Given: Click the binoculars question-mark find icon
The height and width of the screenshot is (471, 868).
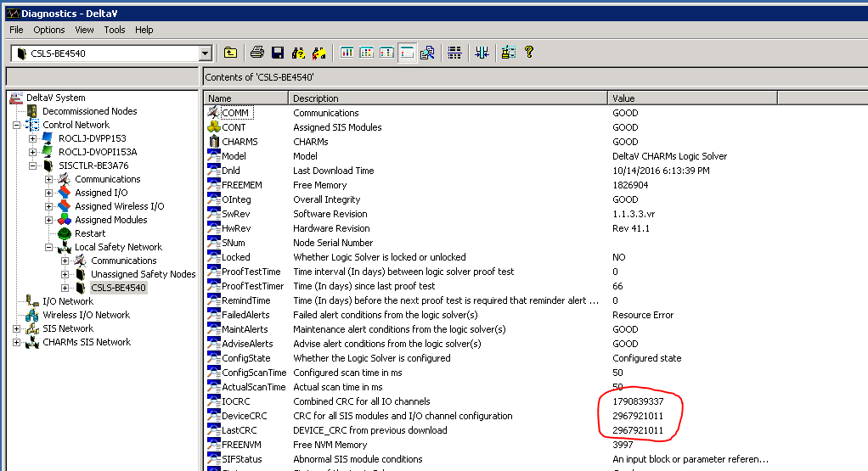Looking at the screenshot, I should (x=298, y=53).
